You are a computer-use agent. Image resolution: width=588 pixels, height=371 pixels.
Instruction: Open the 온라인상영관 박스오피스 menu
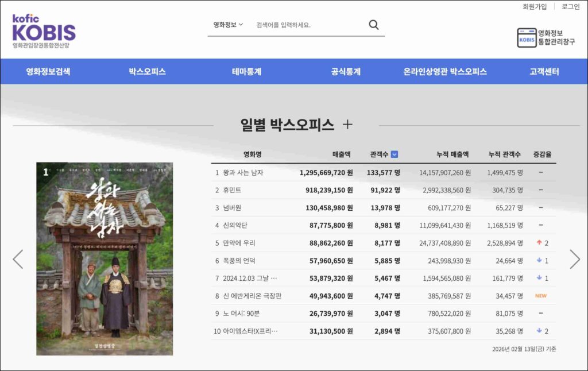point(444,72)
